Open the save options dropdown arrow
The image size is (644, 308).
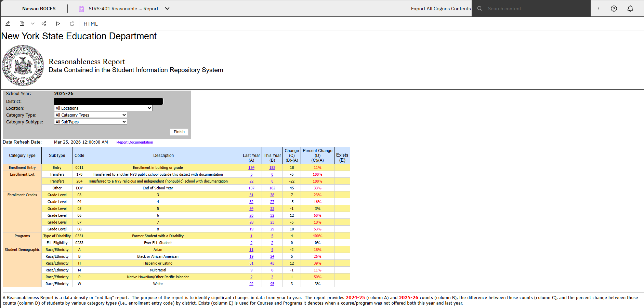pyautogui.click(x=32, y=24)
